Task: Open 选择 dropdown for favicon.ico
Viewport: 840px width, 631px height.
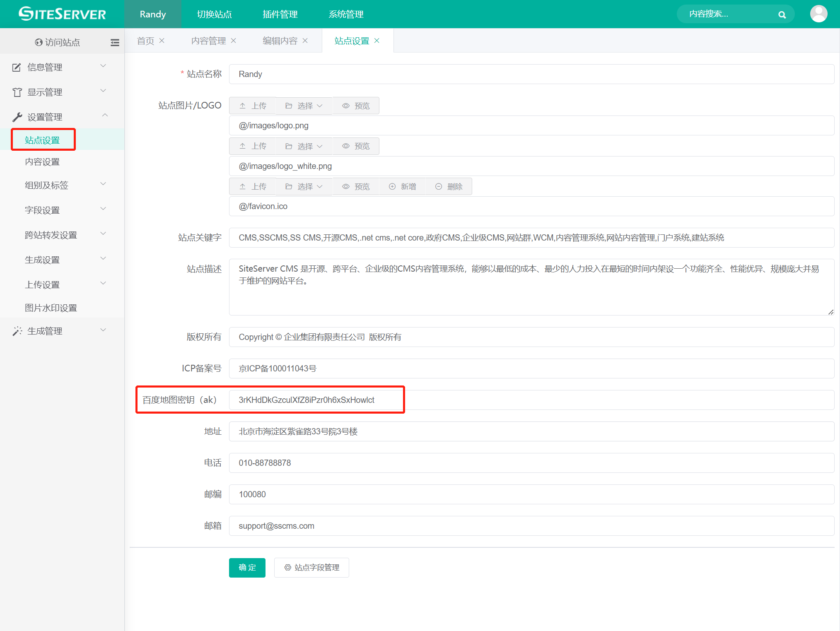Action: [304, 187]
